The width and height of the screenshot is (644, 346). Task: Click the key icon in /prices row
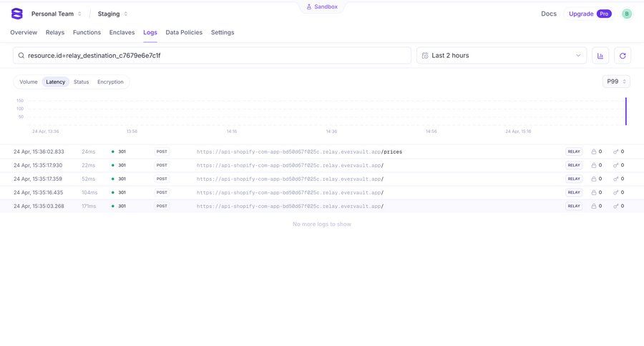[x=615, y=152]
